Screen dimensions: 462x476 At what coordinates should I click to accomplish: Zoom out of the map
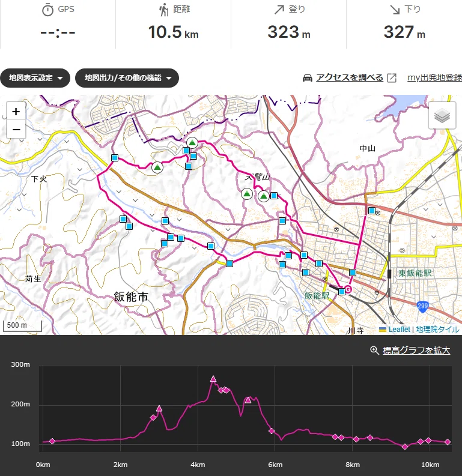pyautogui.click(x=16, y=129)
